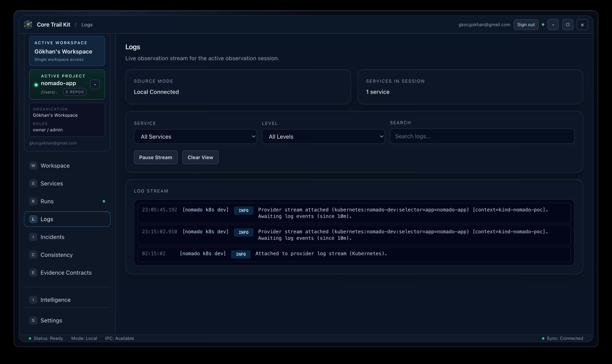The image size is (612, 364).
Task: Click the '1 service' session value
Action: coord(378,92)
